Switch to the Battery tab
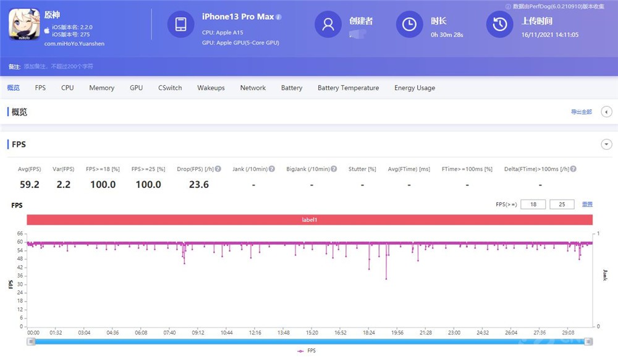This screenshot has width=618, height=364. (292, 88)
